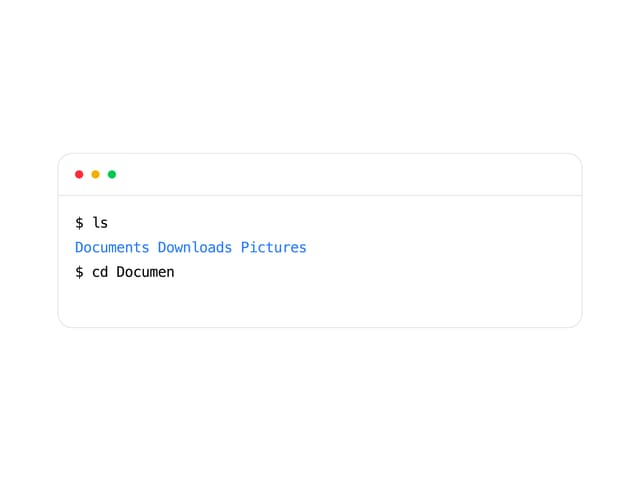Click empty space right of the ls command
Image resolution: width=640 pixels, height=480 pixels.
coord(344,223)
